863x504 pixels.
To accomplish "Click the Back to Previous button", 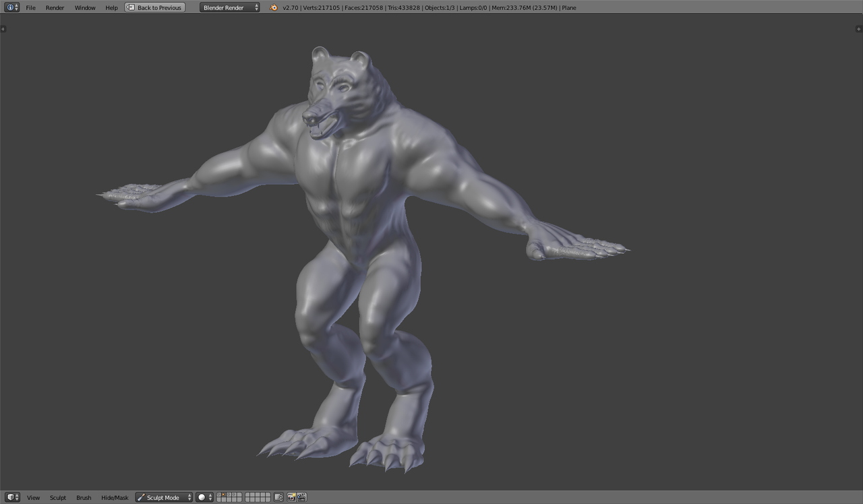I will 154,7.
